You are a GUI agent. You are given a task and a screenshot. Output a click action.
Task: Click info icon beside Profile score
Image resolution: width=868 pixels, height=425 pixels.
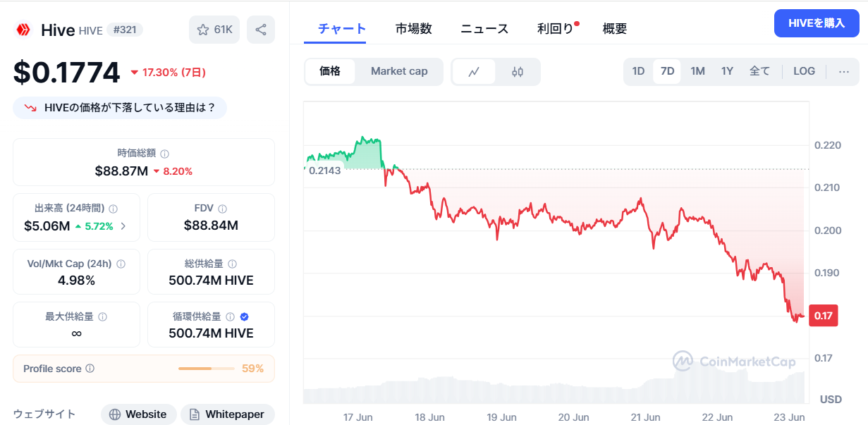pos(90,369)
